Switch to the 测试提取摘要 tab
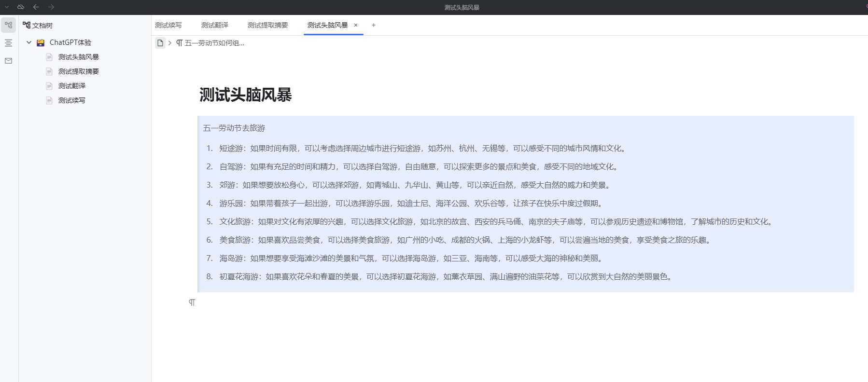Image resolution: width=868 pixels, height=382 pixels. coord(267,25)
